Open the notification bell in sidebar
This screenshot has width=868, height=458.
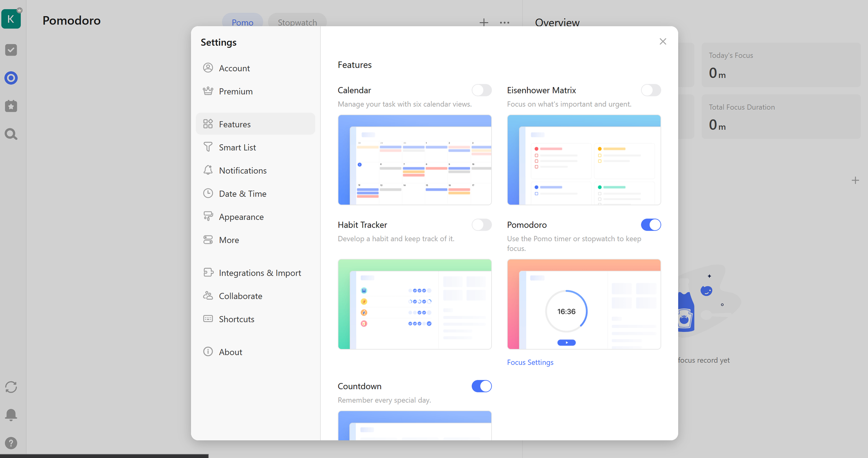pyautogui.click(x=11, y=415)
